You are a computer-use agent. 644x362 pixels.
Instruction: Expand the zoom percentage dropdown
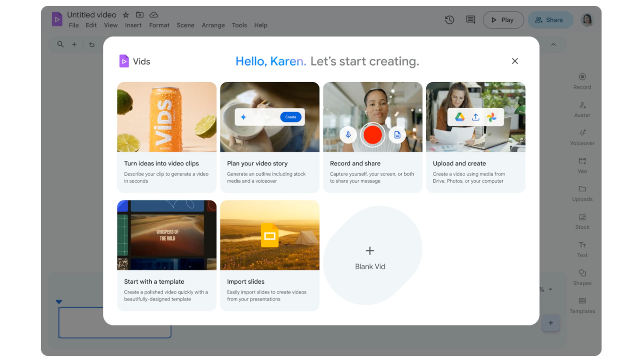550,290
